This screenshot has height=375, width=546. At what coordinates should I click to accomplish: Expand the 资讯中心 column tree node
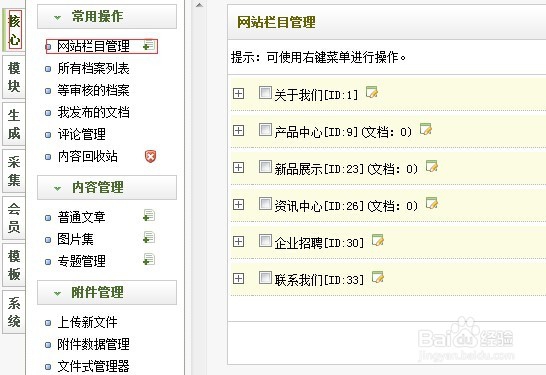238,204
